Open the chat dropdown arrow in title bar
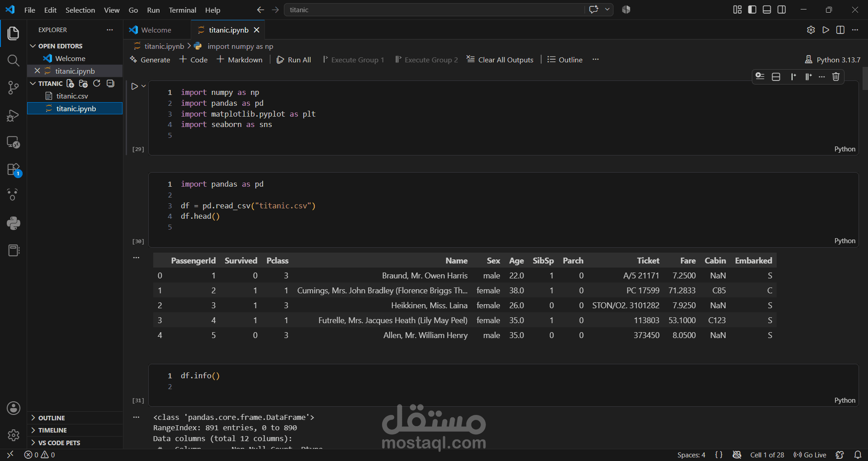 [607, 9]
